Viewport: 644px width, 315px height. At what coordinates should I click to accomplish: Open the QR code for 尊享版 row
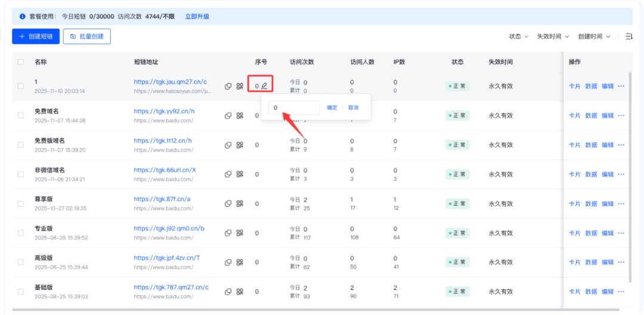coord(240,203)
